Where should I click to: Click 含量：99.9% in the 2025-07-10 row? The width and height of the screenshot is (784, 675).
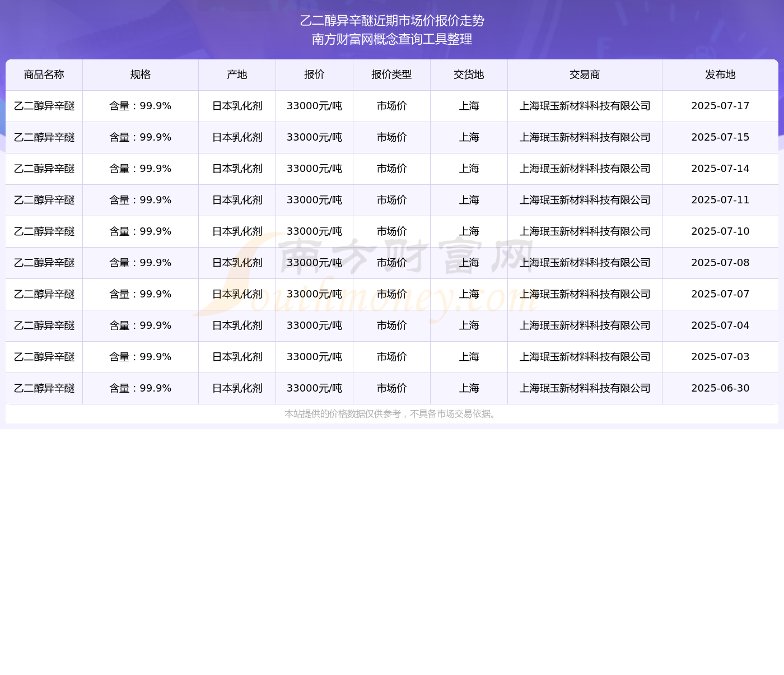(141, 231)
